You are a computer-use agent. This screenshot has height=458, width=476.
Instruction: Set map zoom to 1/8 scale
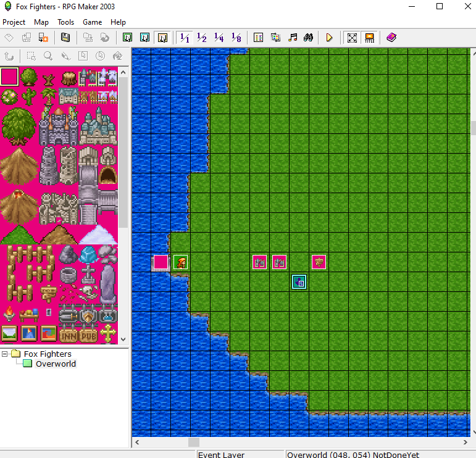click(x=236, y=38)
